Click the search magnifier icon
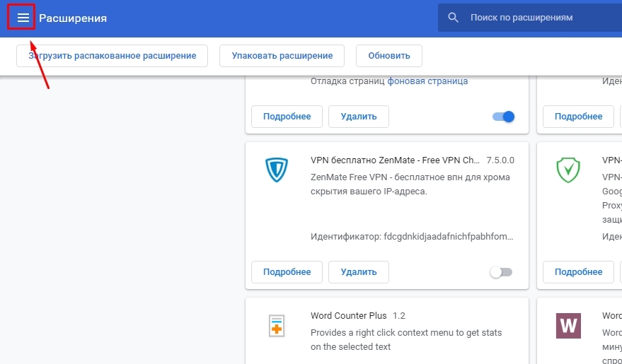The width and height of the screenshot is (622, 364). [x=454, y=18]
